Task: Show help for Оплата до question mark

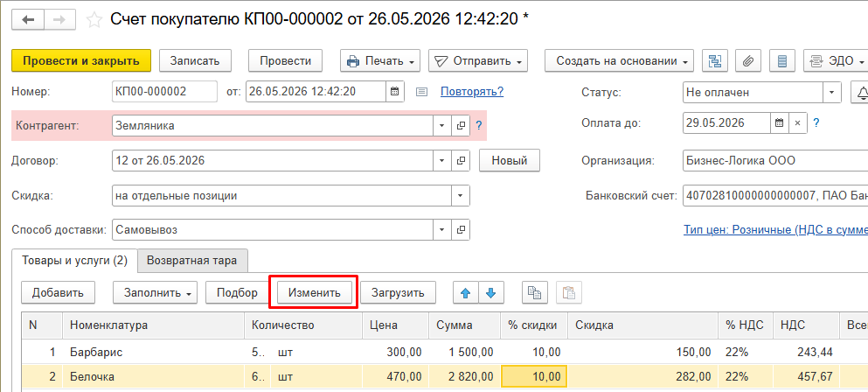Action: tap(816, 122)
